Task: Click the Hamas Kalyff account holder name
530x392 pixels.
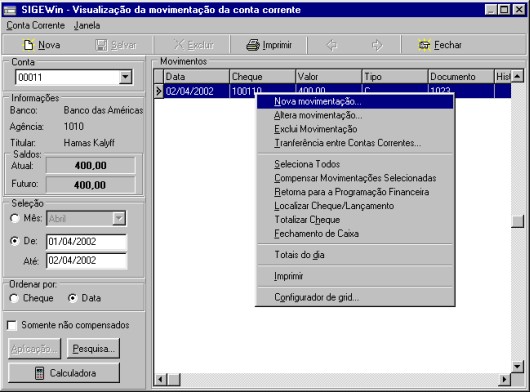Action: pos(89,143)
